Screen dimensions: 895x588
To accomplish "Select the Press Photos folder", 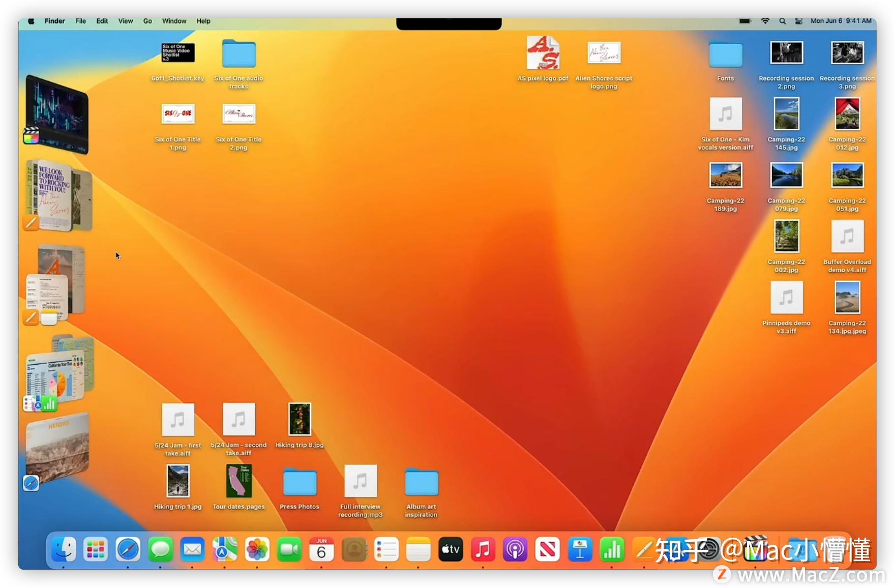I will point(300,488).
